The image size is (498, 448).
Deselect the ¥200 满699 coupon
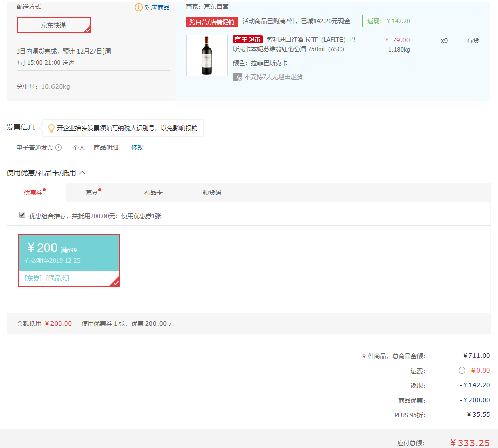point(69,260)
